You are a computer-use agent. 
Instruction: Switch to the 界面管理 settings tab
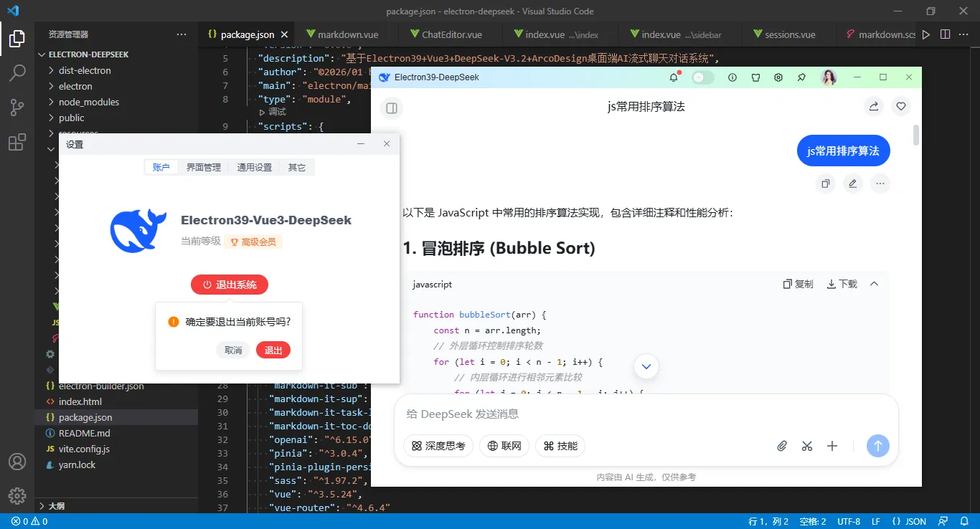click(203, 166)
